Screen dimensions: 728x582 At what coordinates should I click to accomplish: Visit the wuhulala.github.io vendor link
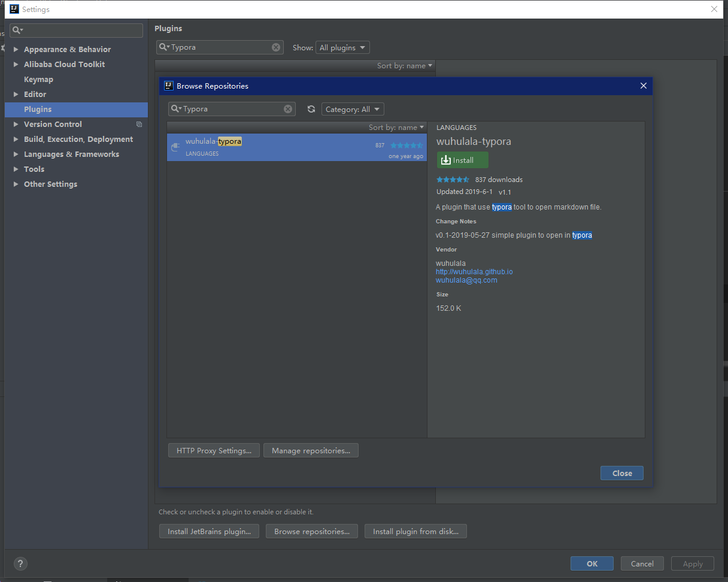coord(474,271)
